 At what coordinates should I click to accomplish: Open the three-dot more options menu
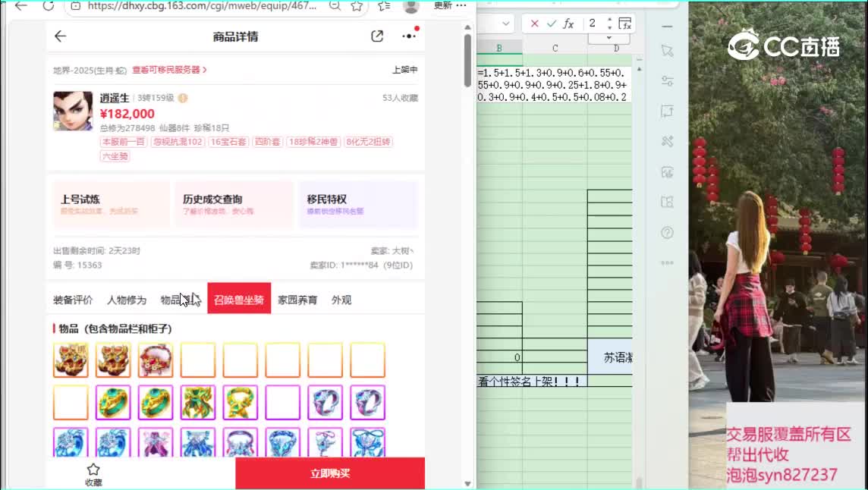pos(409,36)
